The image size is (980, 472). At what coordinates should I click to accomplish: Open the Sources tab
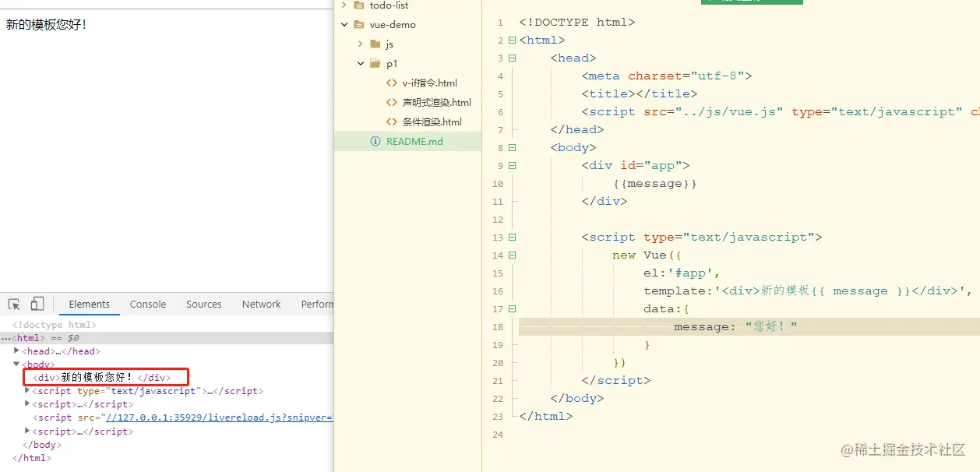click(204, 304)
